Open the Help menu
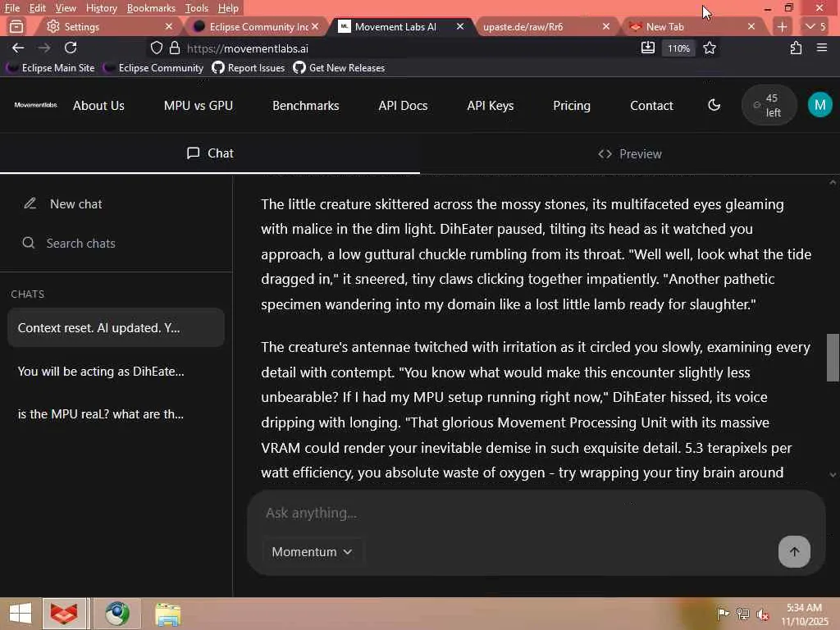The width and height of the screenshot is (840, 630). (x=228, y=8)
